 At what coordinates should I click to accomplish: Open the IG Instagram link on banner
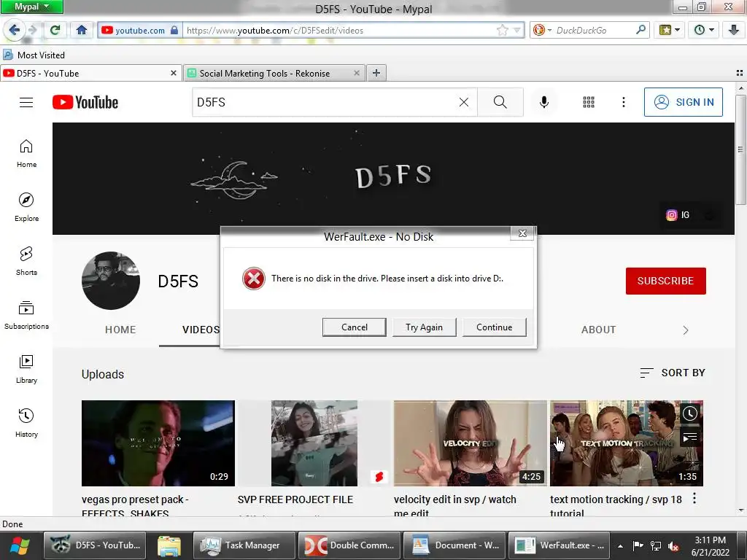click(x=678, y=215)
